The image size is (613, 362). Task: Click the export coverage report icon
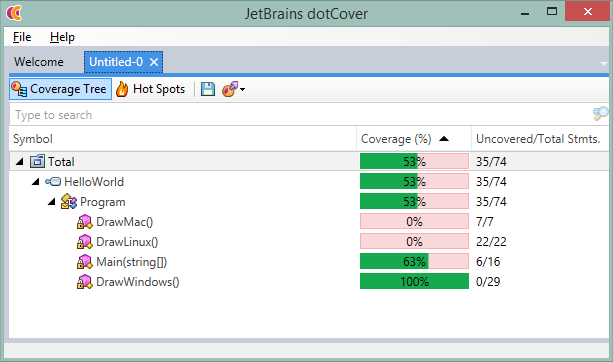[230, 89]
